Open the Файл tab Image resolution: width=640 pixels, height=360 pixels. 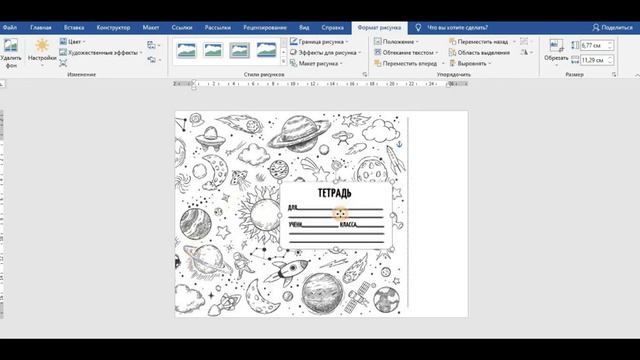pos(9,28)
